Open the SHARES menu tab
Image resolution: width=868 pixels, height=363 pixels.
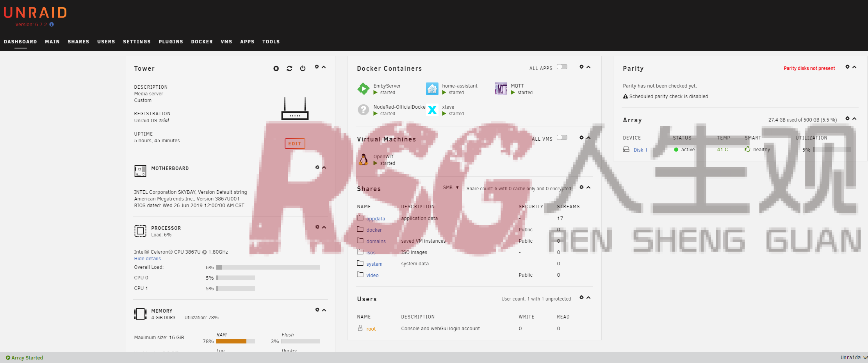pyautogui.click(x=78, y=42)
